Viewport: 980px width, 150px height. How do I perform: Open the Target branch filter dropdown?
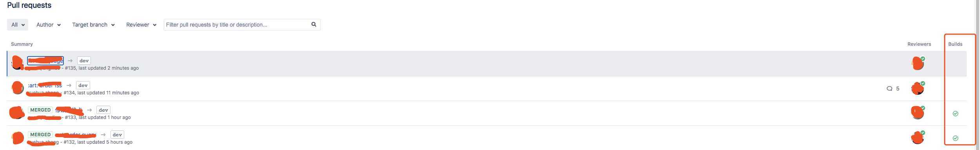pos(93,25)
